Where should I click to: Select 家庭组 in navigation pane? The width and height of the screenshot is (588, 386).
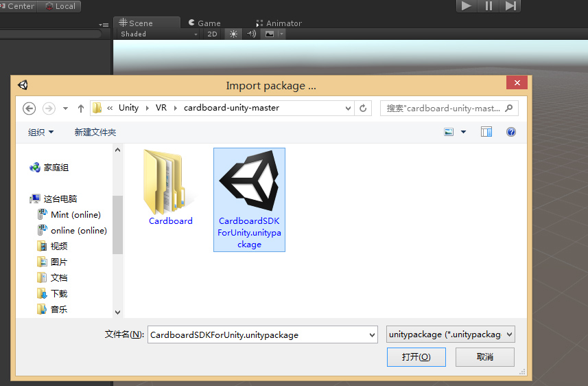49,168
